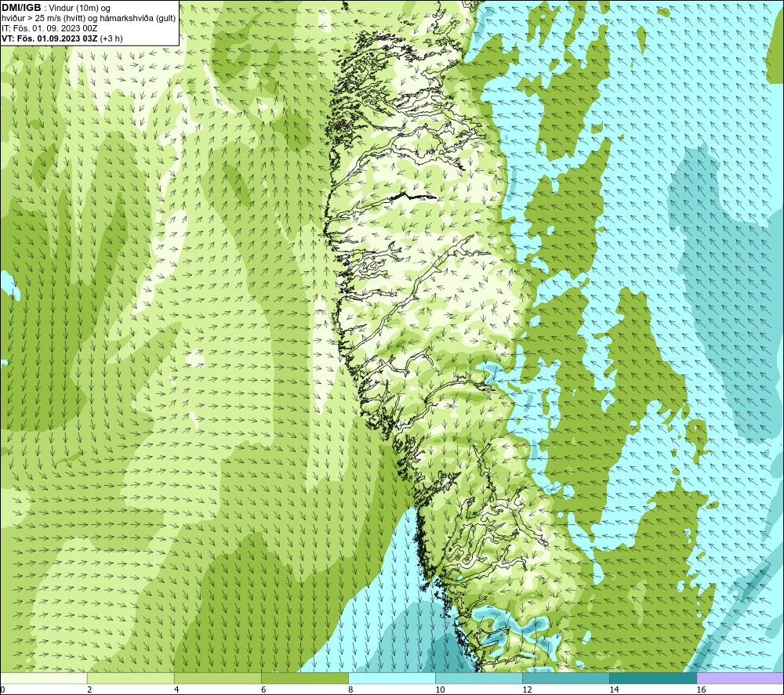
Task: Click the '0' scale label
Action: tap(2, 690)
